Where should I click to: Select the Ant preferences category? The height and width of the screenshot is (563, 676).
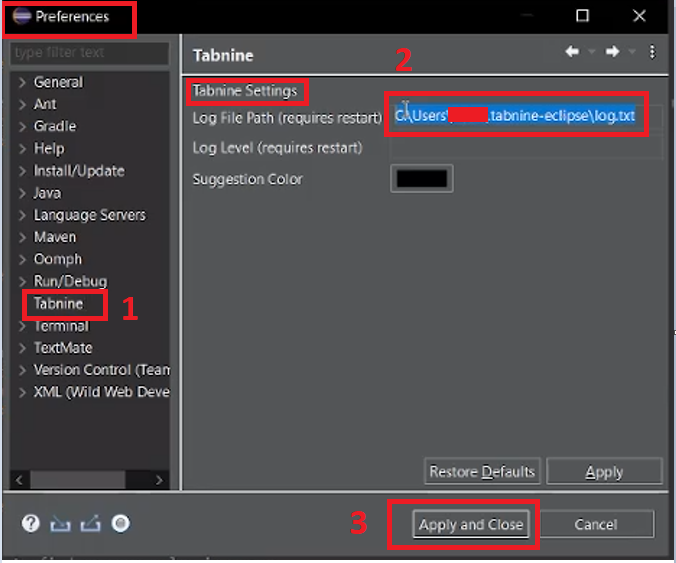[x=45, y=104]
